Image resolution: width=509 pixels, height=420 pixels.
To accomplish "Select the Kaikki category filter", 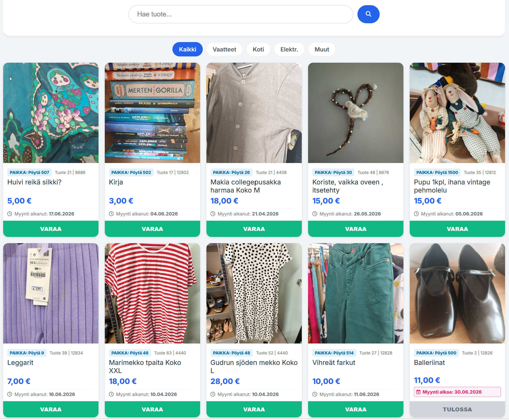I will point(187,49).
